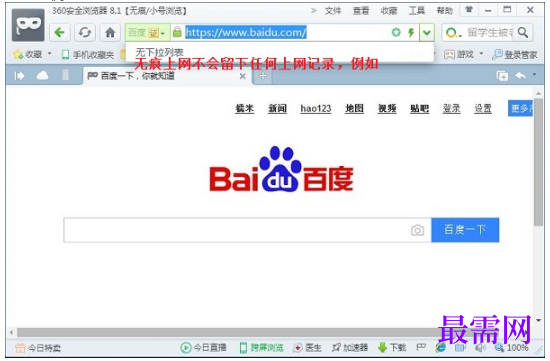Click the blue 更多 button
Viewport: 550px width, 361px height.
click(520, 108)
